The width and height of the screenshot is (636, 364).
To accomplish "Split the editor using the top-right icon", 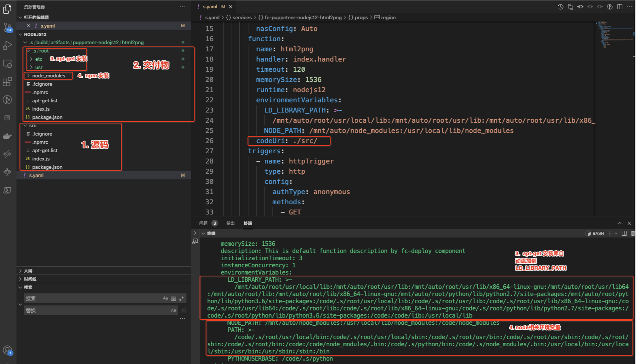I will pos(619,6).
